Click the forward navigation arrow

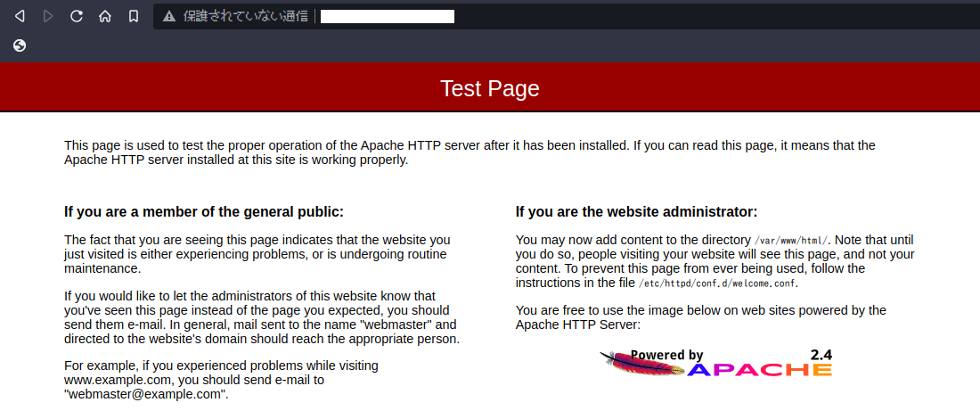[x=48, y=16]
